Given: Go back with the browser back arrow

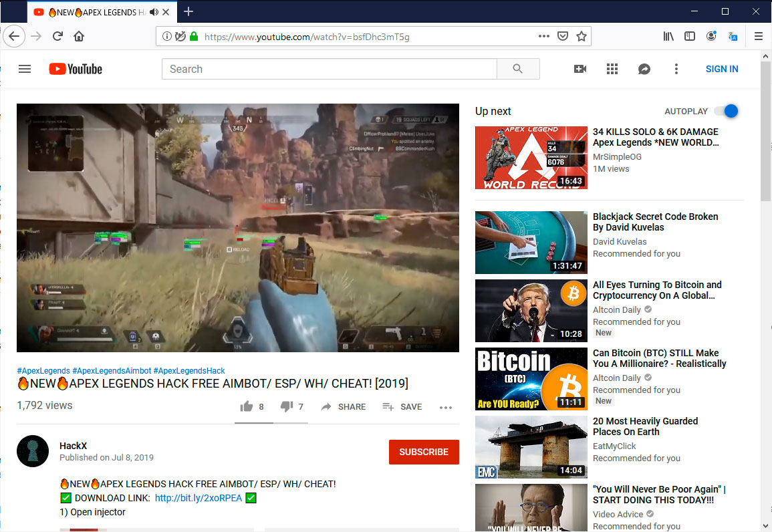Looking at the screenshot, I should pyautogui.click(x=14, y=36).
